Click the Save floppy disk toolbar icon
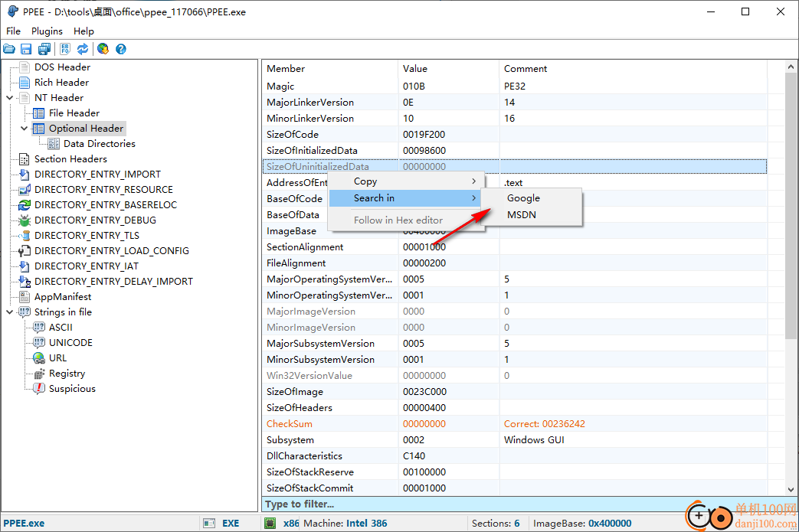The width and height of the screenshot is (799, 532). tap(26, 49)
